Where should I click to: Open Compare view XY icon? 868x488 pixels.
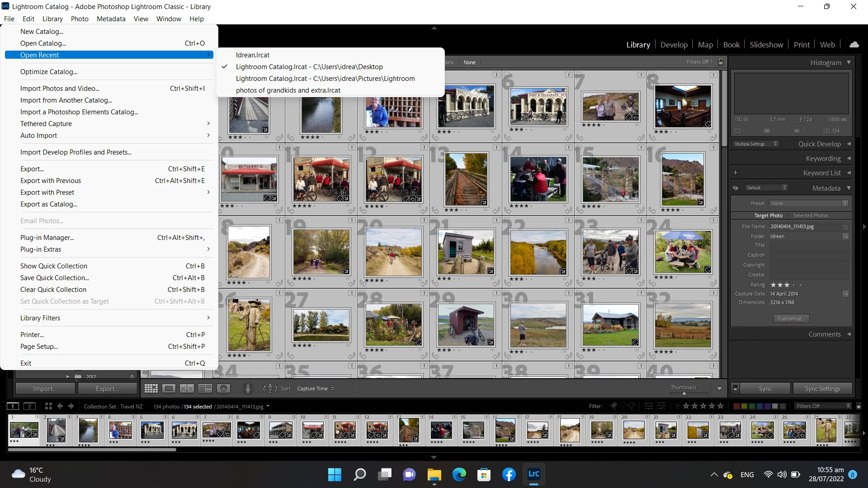pos(187,389)
